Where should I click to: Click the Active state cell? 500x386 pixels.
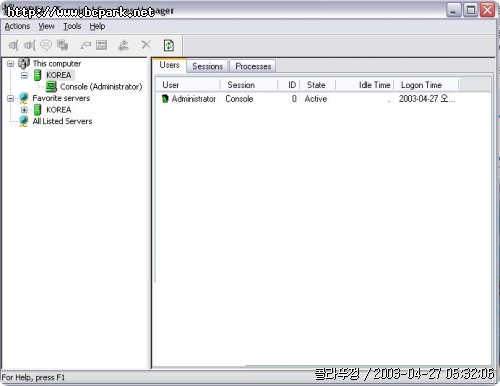tap(316, 99)
